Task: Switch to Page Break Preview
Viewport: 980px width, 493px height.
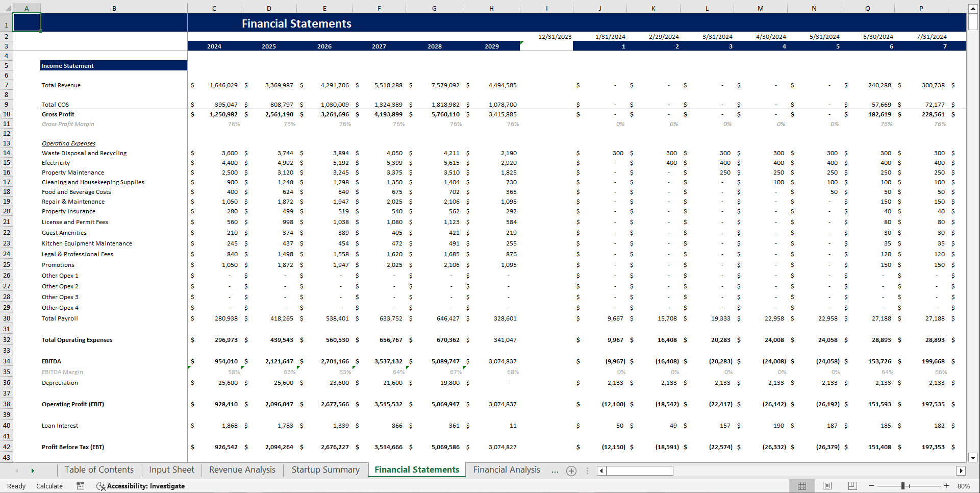Action: [x=852, y=485]
